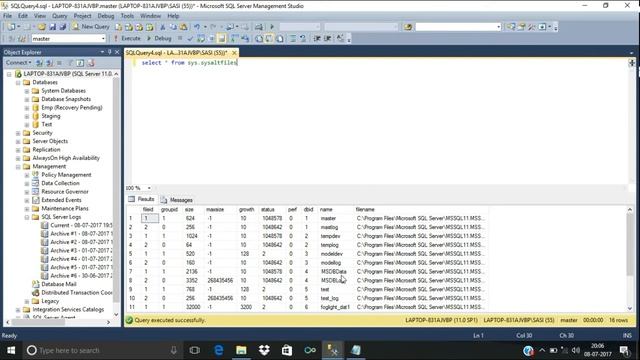640x360 pixels.
Task: Expand the System Databases folder
Action: tap(27, 91)
